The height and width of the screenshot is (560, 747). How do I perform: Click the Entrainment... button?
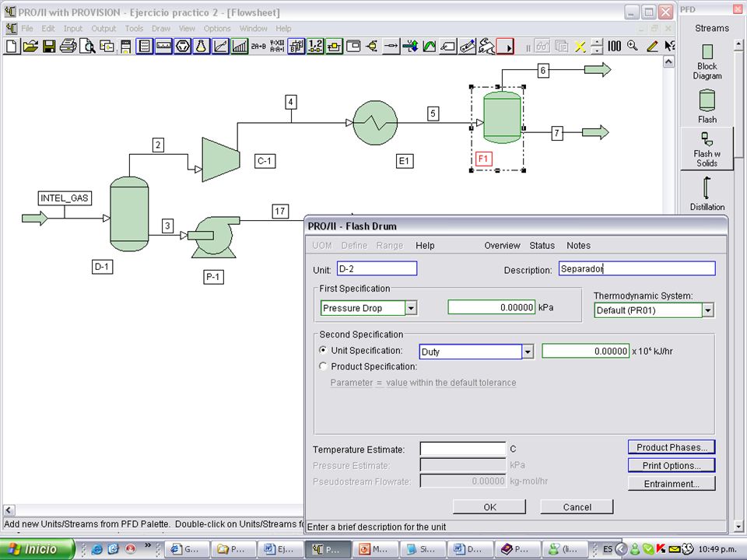pyautogui.click(x=672, y=484)
